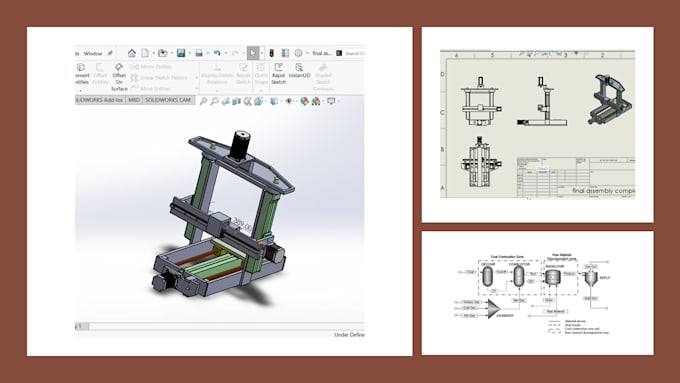Expand the Select tool dropdown arrow

click(x=262, y=54)
